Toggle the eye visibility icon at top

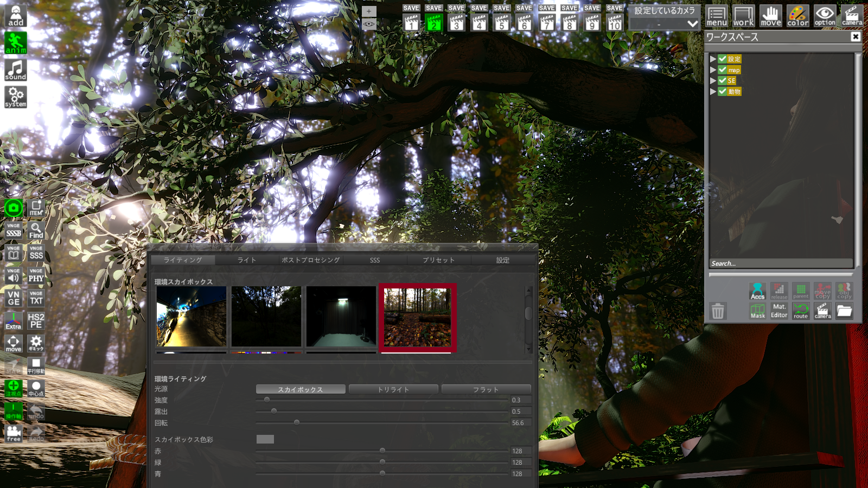coord(369,24)
